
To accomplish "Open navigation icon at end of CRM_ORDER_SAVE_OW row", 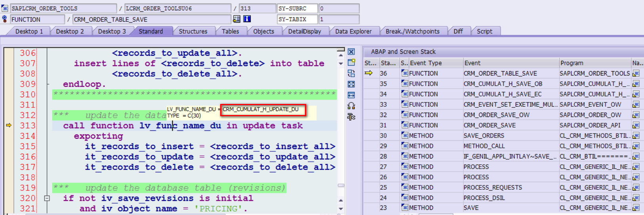I will (x=636, y=115).
